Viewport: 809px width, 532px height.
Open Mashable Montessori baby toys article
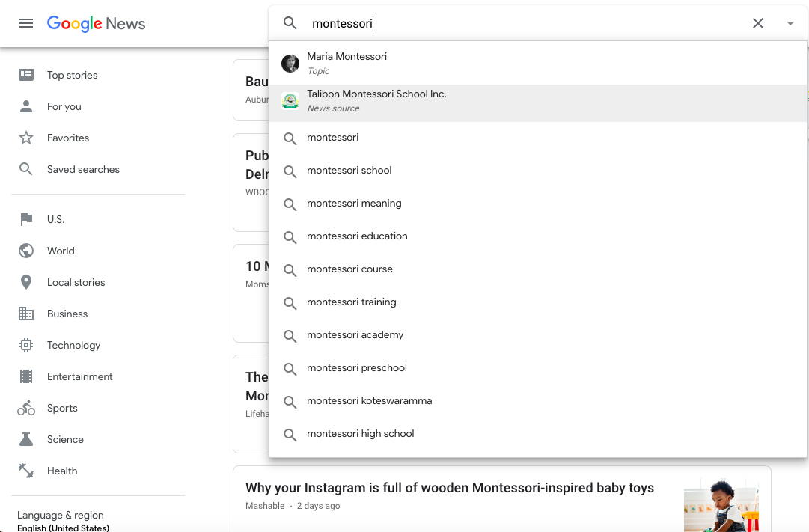point(449,488)
